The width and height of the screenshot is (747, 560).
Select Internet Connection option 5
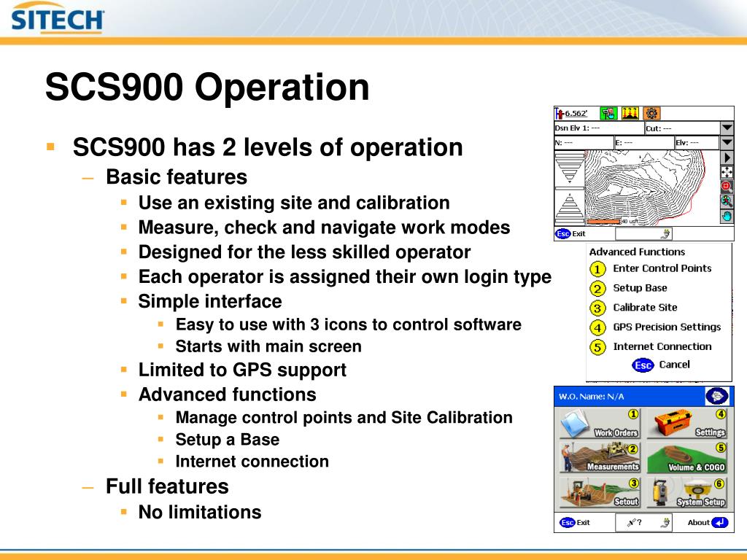point(651,346)
